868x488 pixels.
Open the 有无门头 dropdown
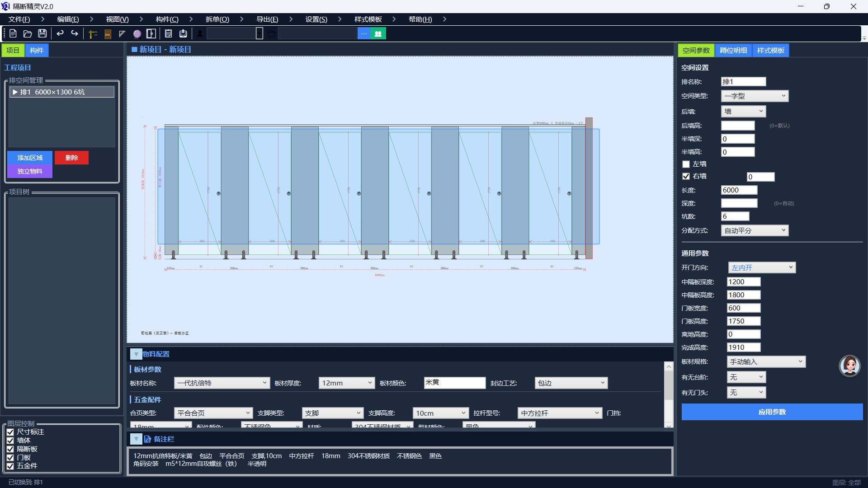click(x=746, y=392)
